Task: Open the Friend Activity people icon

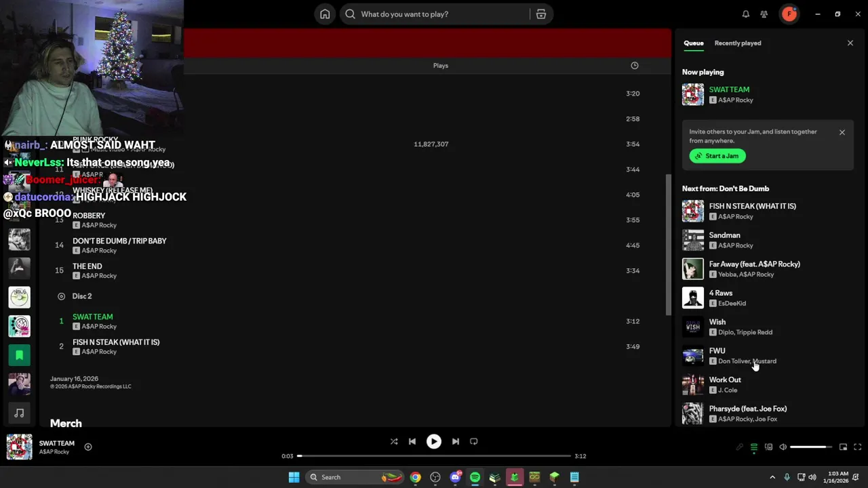Action: [x=764, y=14]
